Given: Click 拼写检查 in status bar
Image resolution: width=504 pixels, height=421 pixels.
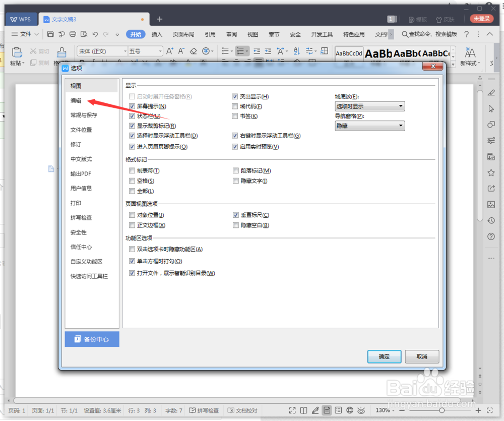Looking at the screenshot, I should point(204,410).
